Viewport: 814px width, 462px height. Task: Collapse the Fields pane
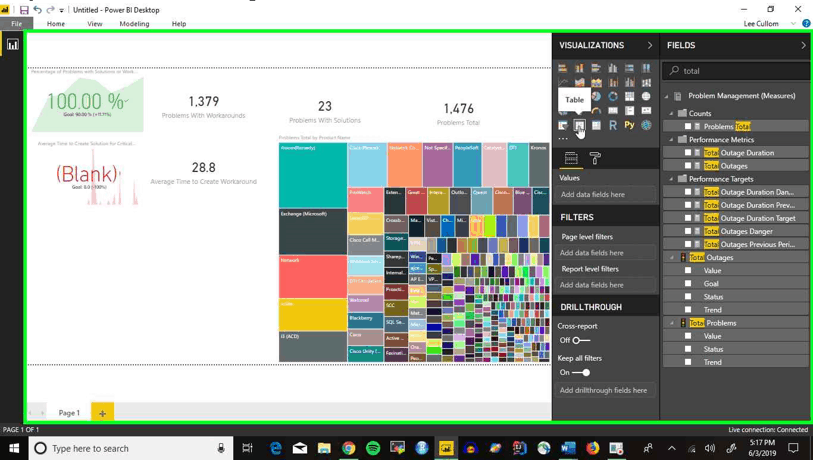(x=803, y=46)
